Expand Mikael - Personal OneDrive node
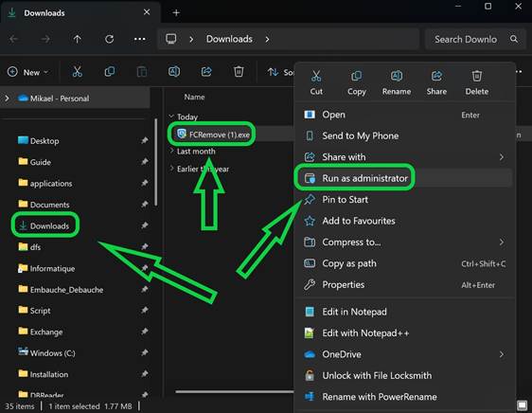 click(7, 99)
